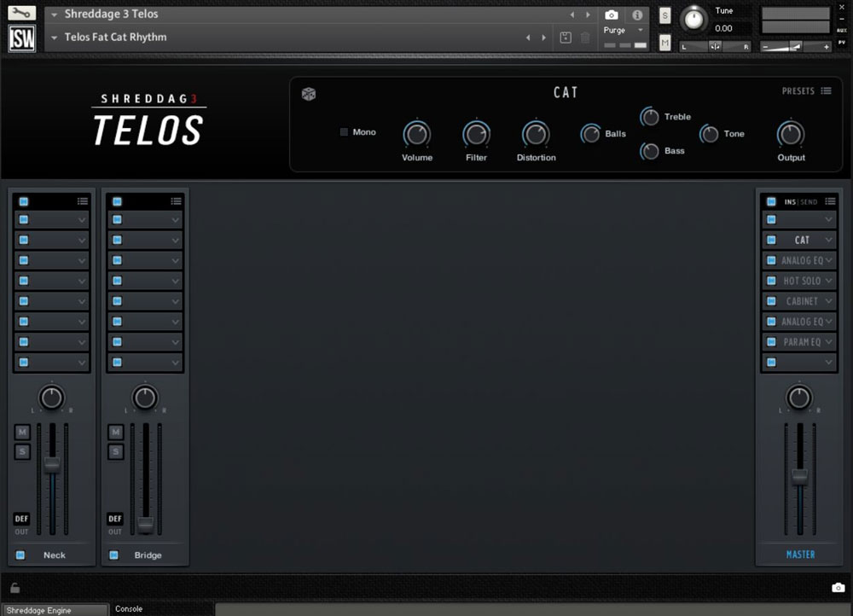Viewport: 853px width, 616px height.
Task: Click the bottom right camera icon
Action: 838,588
